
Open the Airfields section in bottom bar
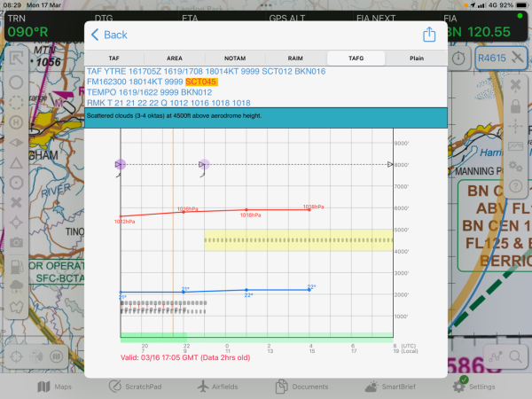point(216,387)
